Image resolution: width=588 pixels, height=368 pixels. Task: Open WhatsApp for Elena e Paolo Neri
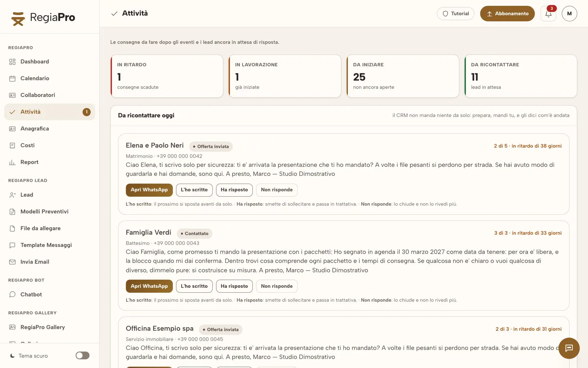[149, 190]
